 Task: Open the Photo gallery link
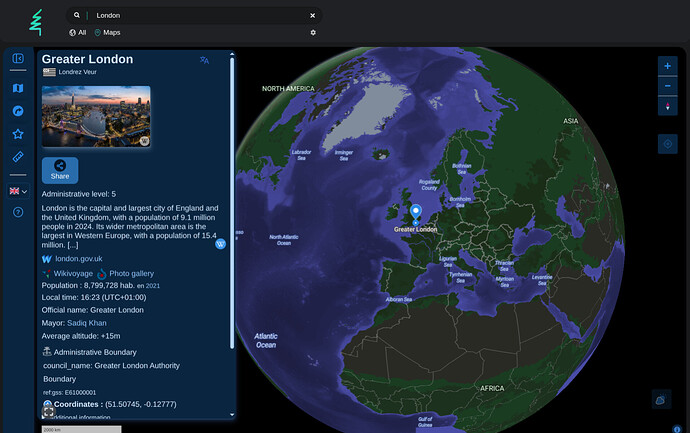132,274
